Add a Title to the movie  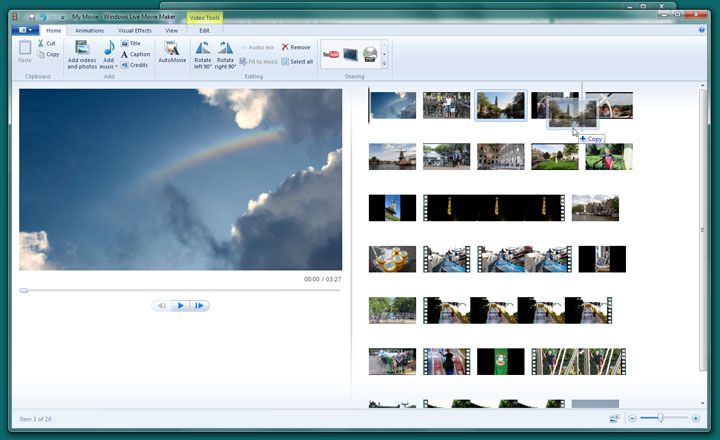coord(134,43)
